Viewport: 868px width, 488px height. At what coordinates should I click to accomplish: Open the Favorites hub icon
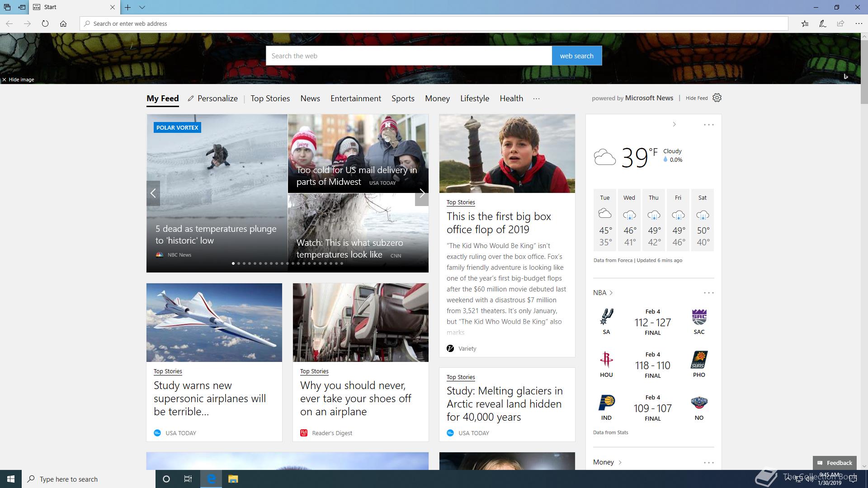805,23
